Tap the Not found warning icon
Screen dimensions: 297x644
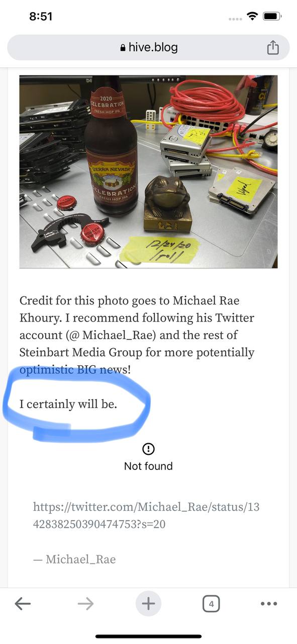(148, 448)
